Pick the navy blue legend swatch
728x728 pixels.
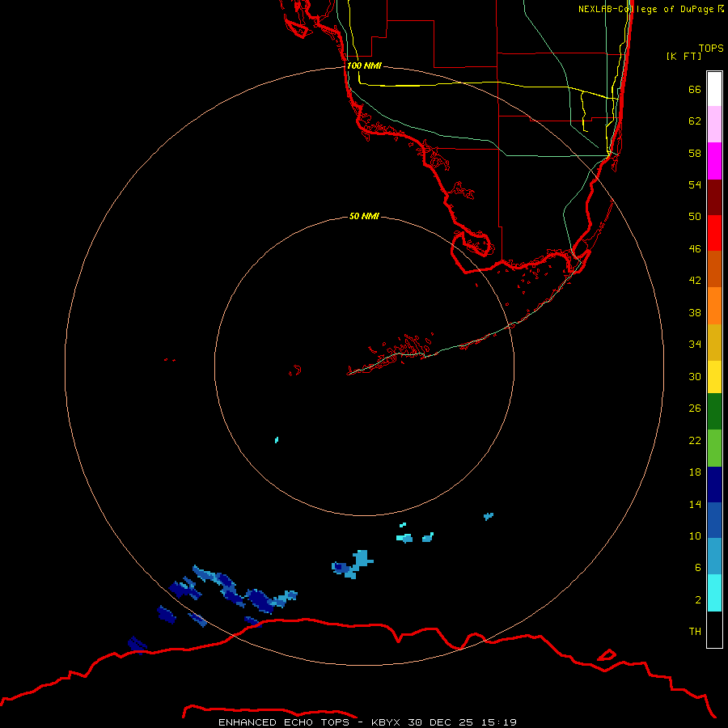(x=714, y=485)
